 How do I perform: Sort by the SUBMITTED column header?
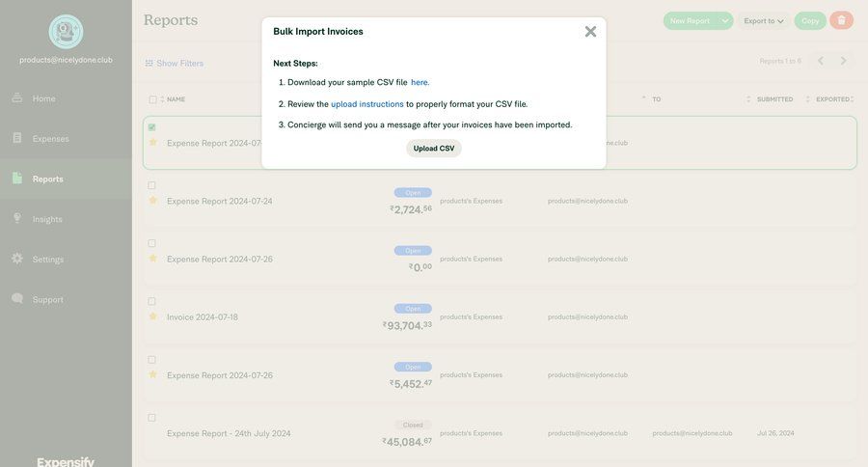click(775, 99)
